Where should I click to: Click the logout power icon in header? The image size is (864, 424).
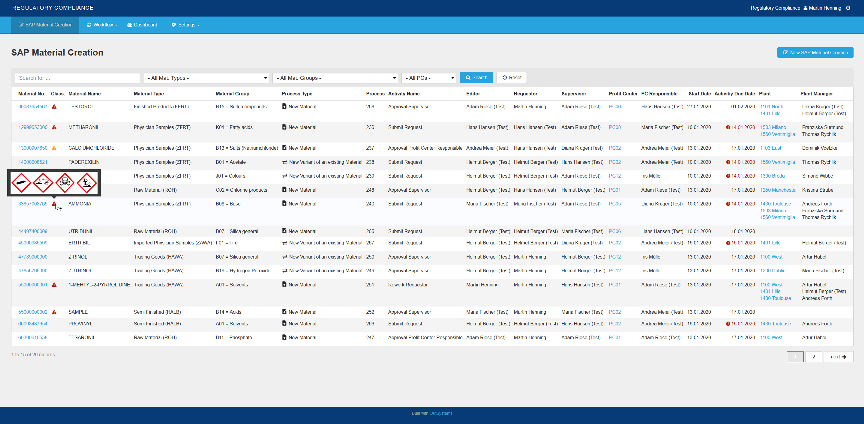[x=847, y=8]
